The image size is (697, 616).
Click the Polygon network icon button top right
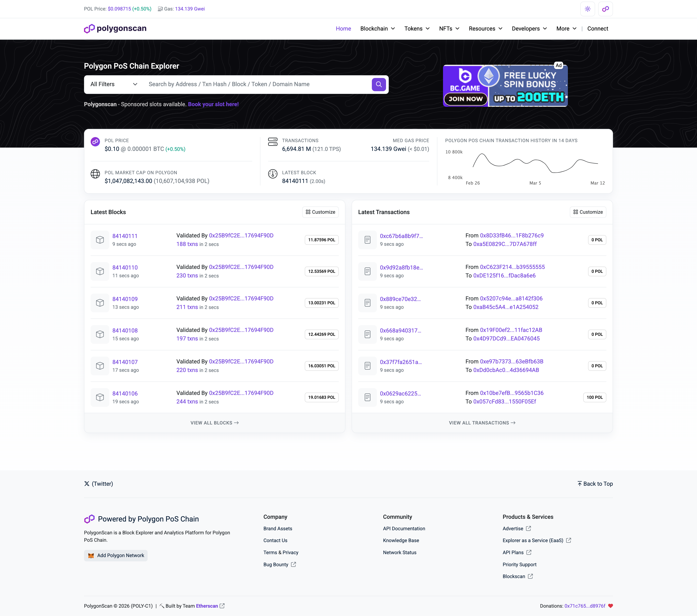[605, 9]
